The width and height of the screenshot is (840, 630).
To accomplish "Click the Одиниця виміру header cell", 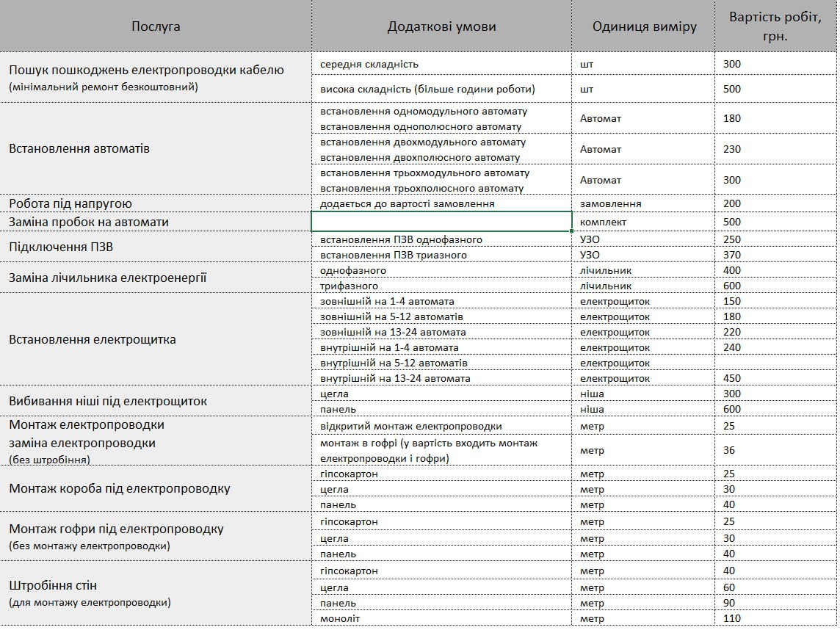I will point(643,26).
